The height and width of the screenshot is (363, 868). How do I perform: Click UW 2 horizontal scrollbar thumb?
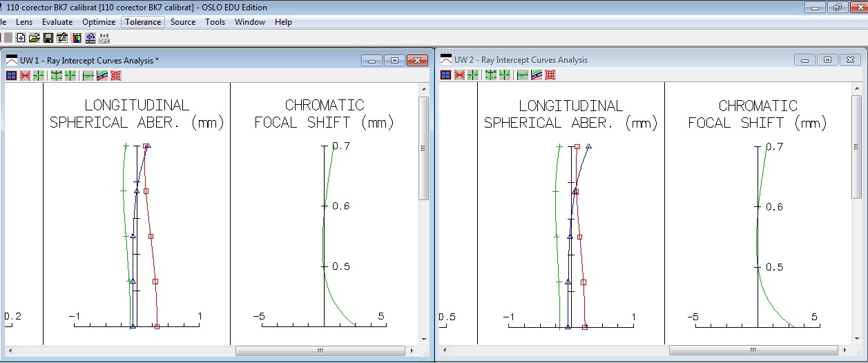point(753,351)
